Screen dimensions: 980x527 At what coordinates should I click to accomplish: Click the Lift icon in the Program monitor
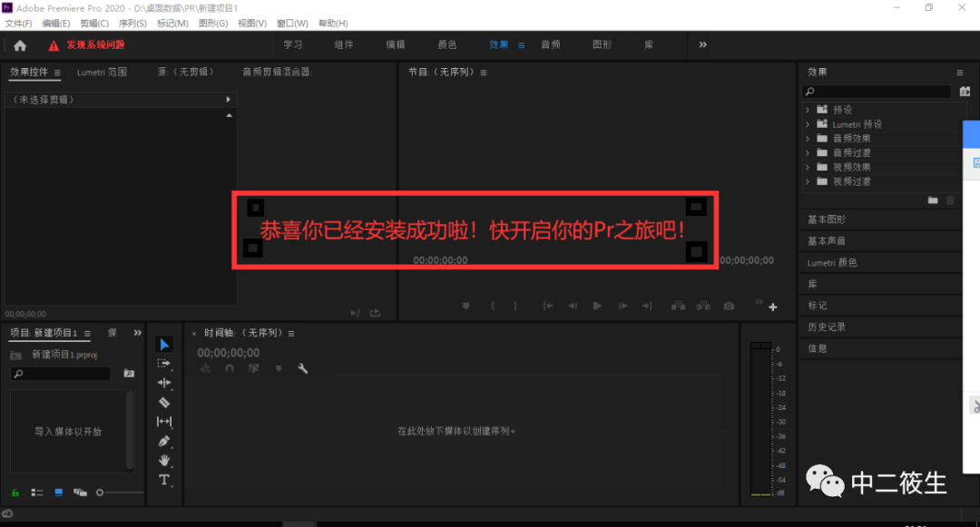(x=678, y=306)
